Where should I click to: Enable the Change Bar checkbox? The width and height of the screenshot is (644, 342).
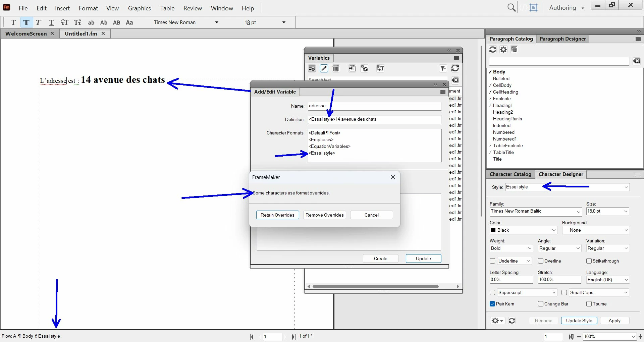(541, 304)
